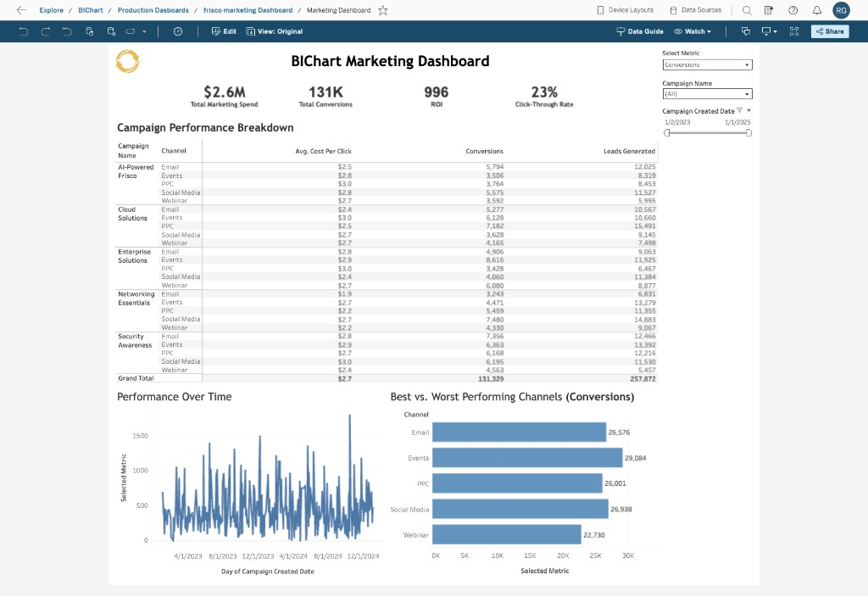
Task: Go back using the left arrow icon
Action: click(21, 10)
